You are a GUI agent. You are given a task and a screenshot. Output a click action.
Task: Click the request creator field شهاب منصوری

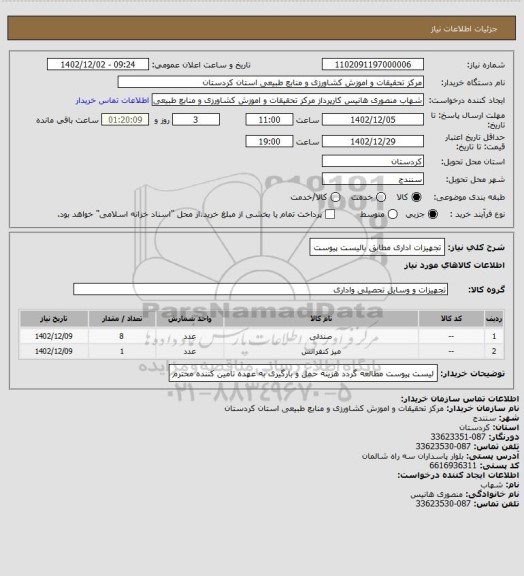coord(288,100)
